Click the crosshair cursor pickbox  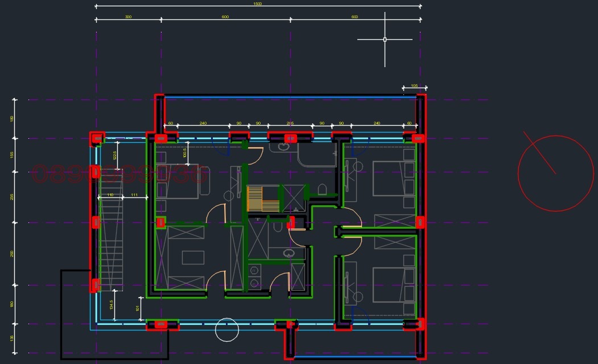tap(385, 40)
